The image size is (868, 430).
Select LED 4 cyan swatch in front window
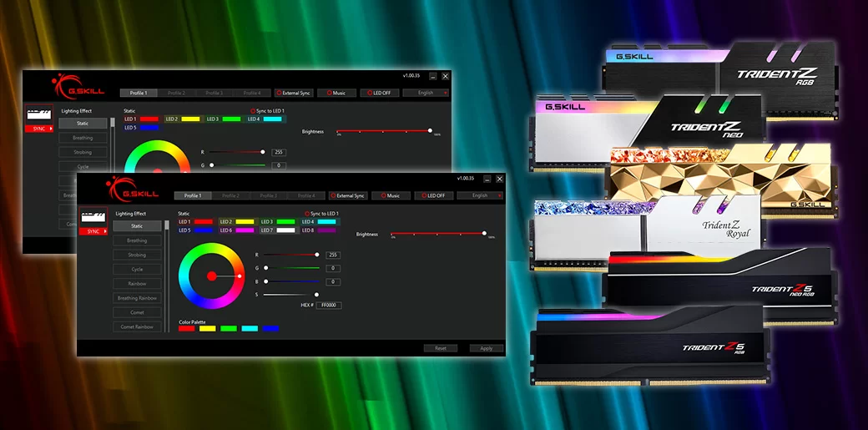[326, 221]
